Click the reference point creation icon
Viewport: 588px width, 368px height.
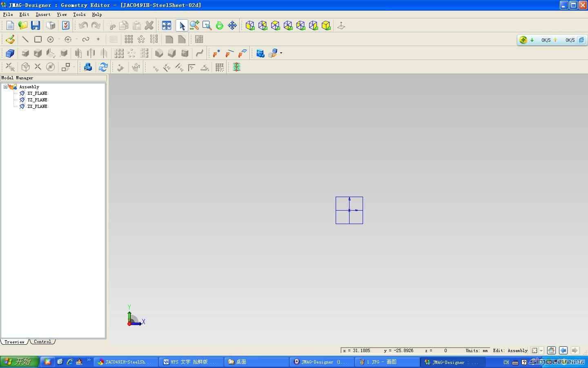click(x=216, y=53)
